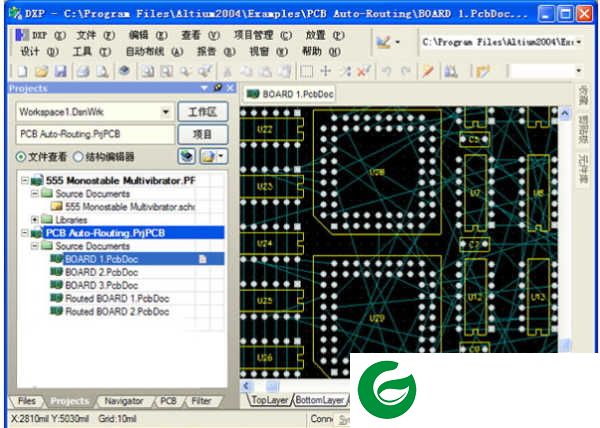Switch to the Navigator panel tab
Screen dimensions: 600x428
(x=124, y=401)
